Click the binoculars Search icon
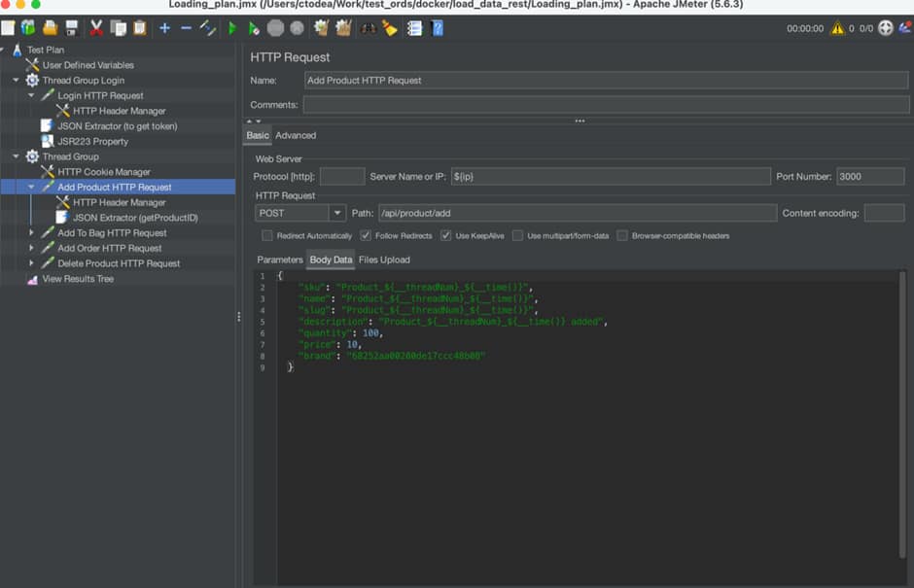This screenshot has height=588, width=914. 369,28
